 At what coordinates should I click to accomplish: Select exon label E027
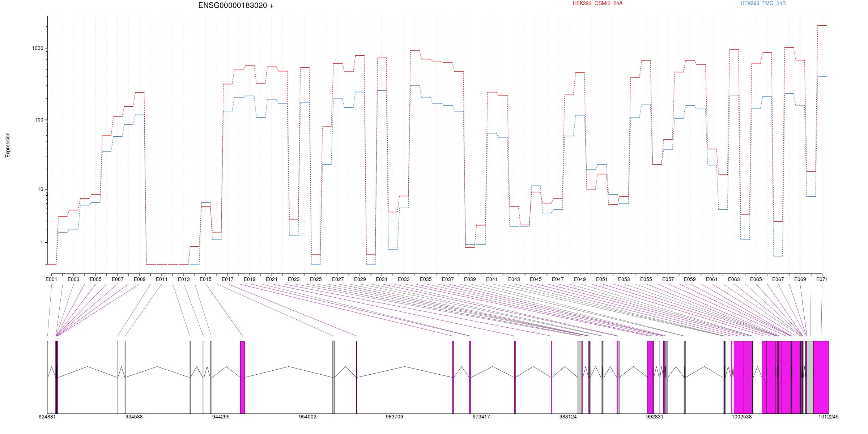(x=338, y=279)
